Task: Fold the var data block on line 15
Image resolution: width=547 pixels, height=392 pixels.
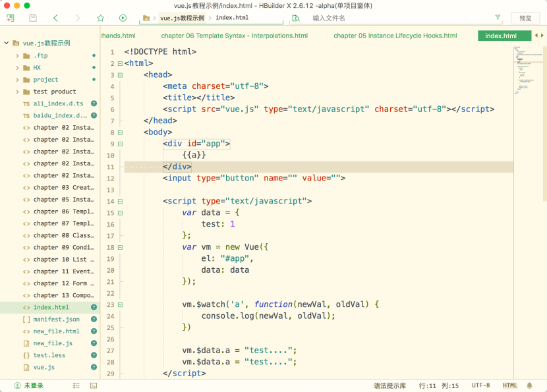Action: 120,213
